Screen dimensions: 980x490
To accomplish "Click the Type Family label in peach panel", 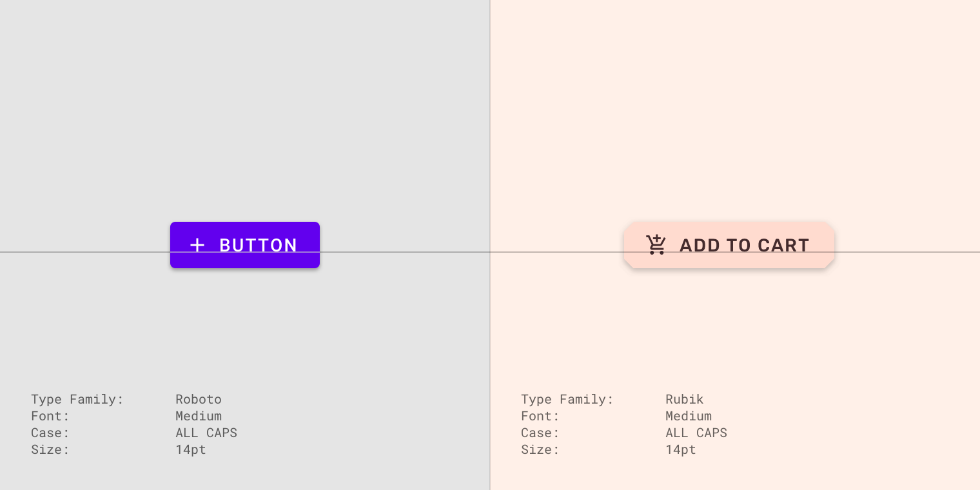I will (567, 399).
